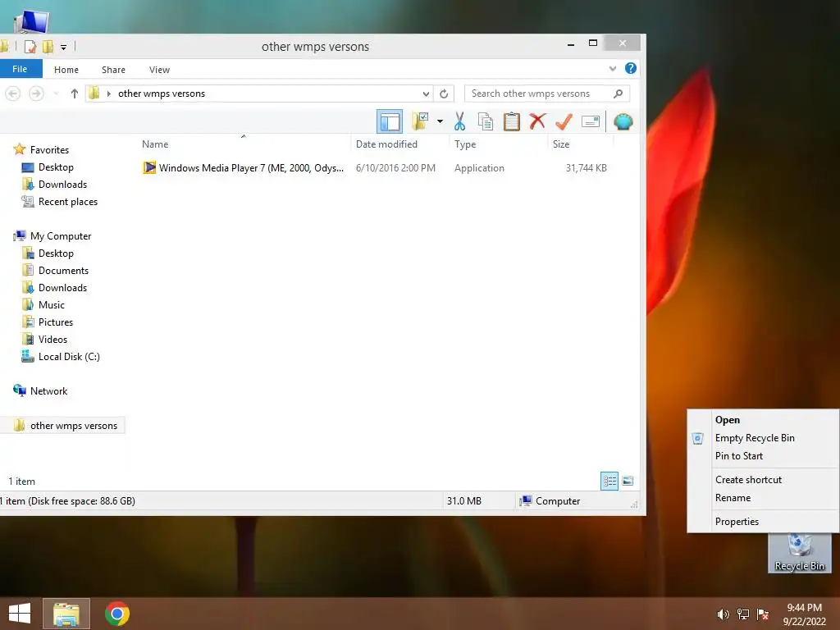The image size is (840, 630).
Task: Select Favorites in navigation pane
Action: (49, 150)
